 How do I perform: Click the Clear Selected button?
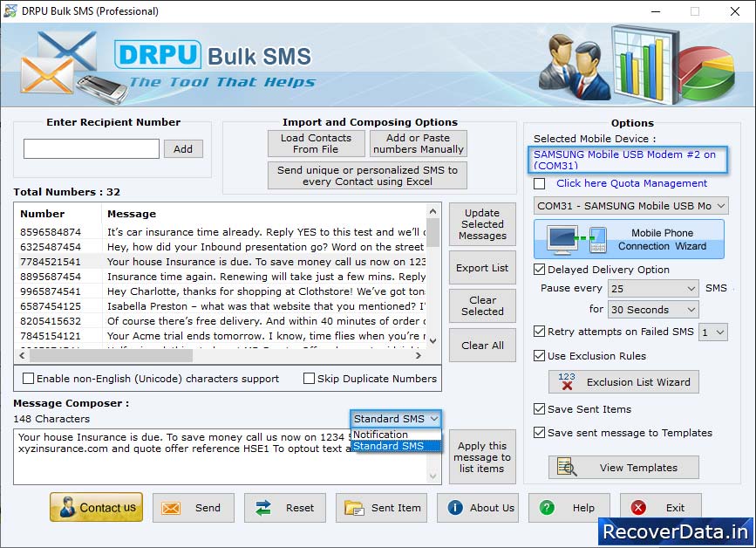[482, 305]
